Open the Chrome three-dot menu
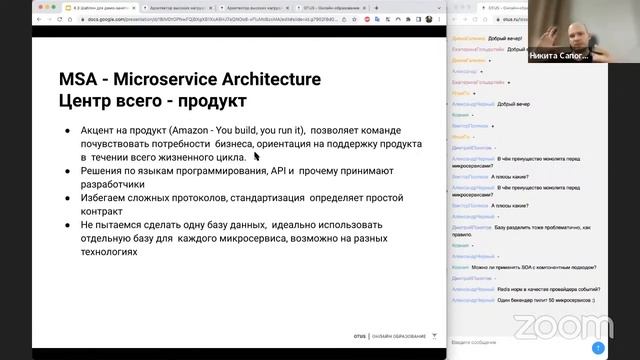 (x=439, y=19)
